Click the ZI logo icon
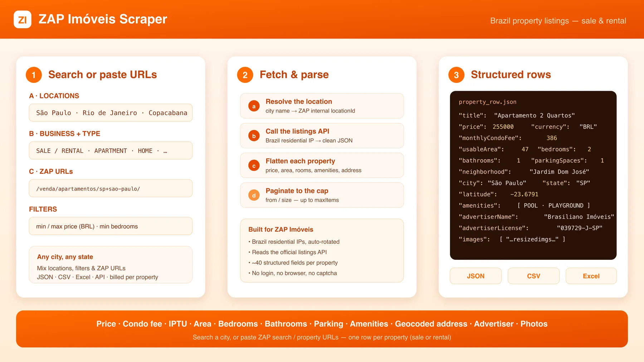Screen dimensions: 644x362 23,19
